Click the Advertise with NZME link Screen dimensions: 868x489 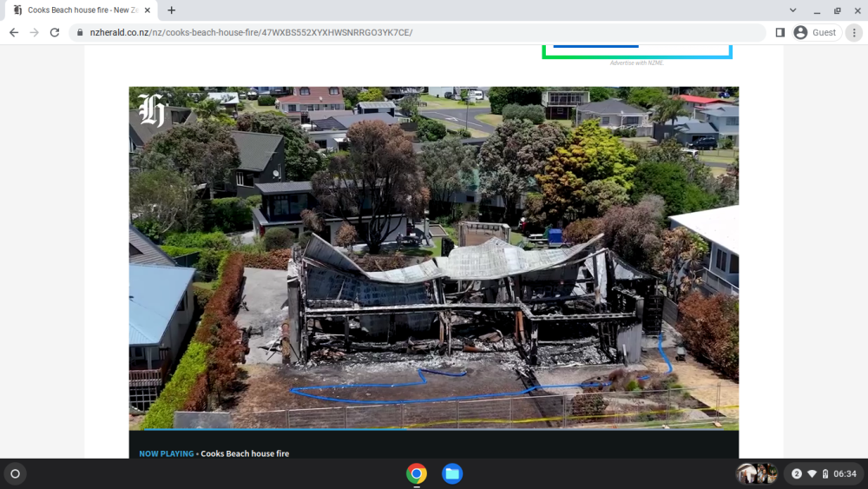click(x=636, y=63)
